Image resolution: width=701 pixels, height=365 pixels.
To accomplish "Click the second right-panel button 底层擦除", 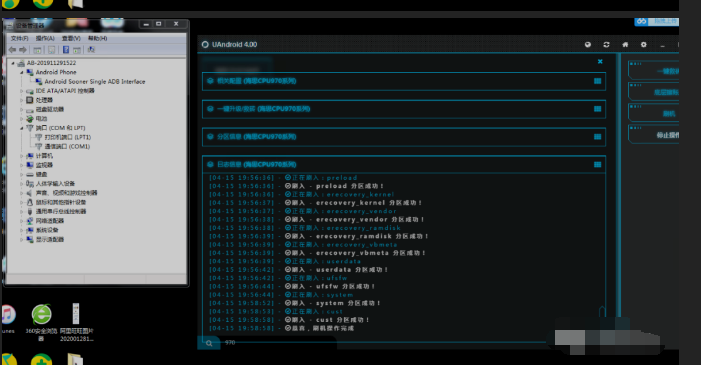I will click(x=654, y=92).
